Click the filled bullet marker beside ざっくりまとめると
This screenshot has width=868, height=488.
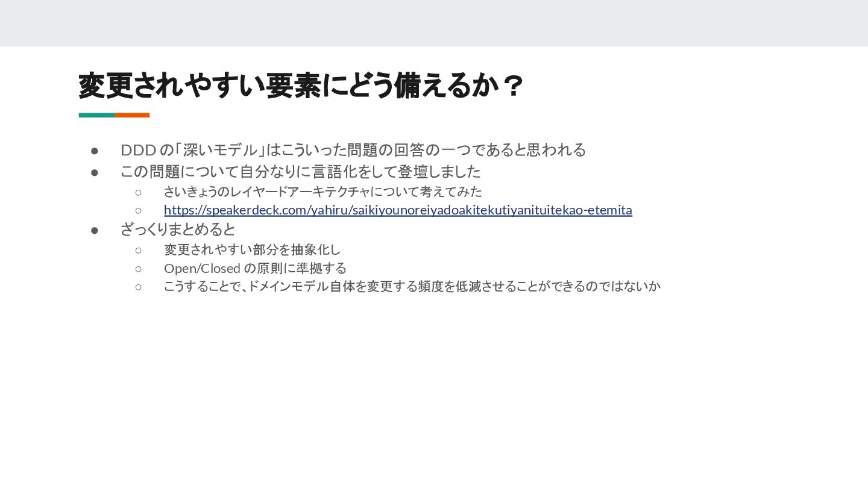pyautogui.click(x=95, y=230)
